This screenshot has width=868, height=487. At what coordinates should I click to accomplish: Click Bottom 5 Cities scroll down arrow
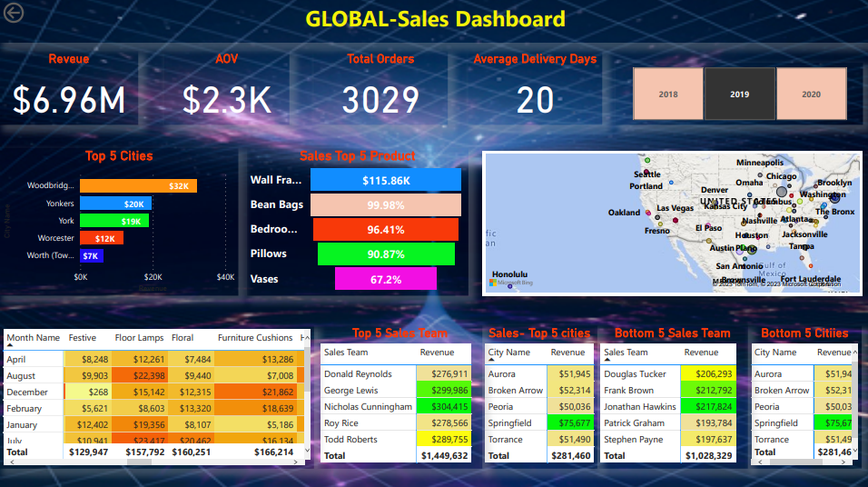coord(854,451)
